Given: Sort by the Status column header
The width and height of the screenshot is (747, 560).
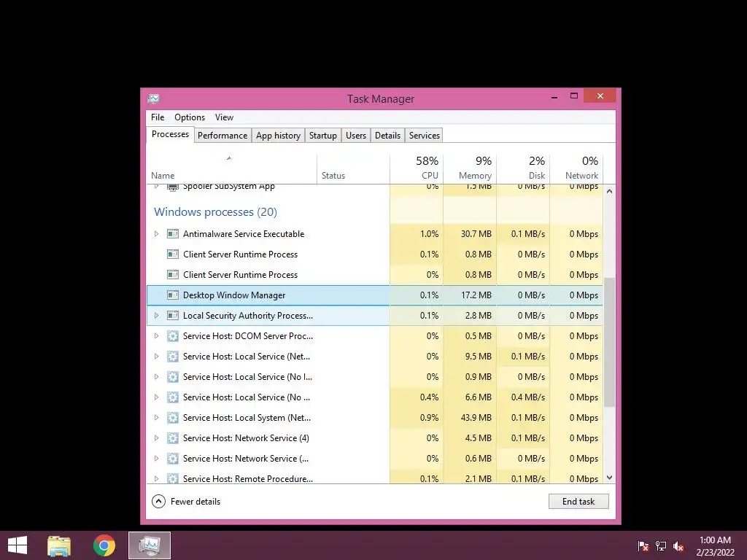Looking at the screenshot, I should [354, 168].
